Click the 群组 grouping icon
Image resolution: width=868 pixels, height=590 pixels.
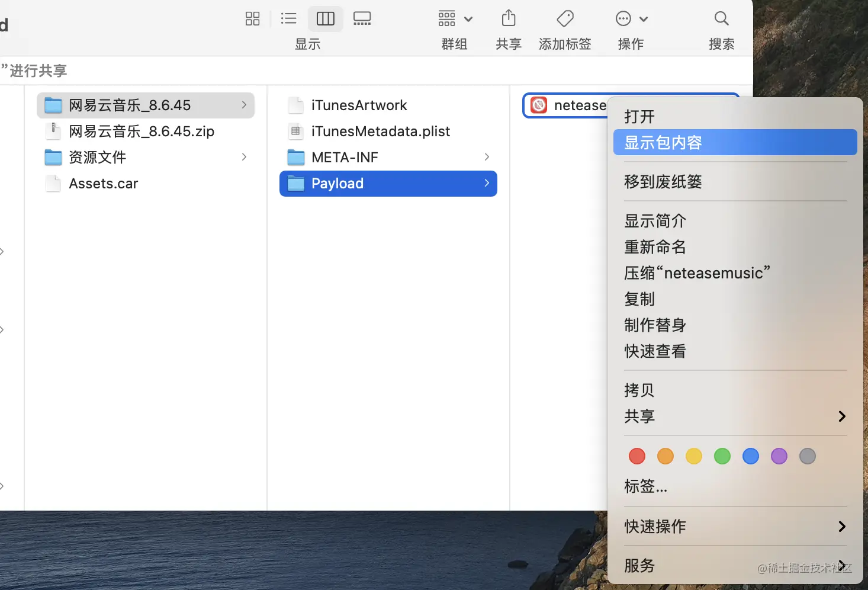[x=446, y=18]
